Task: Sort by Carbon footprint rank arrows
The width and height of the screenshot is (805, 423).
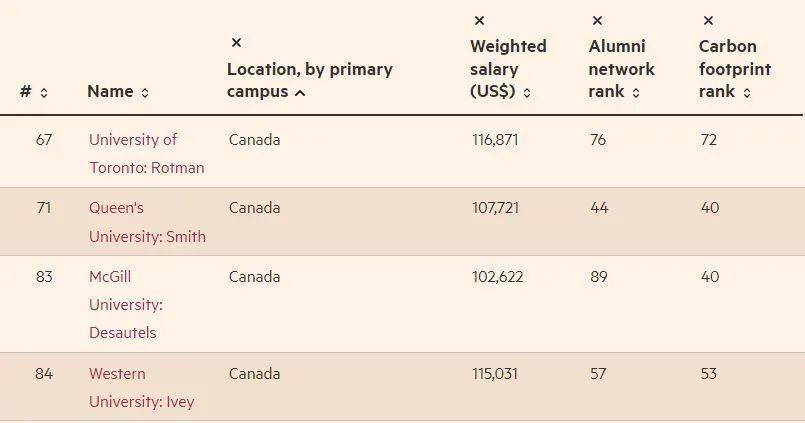Action: point(746,93)
